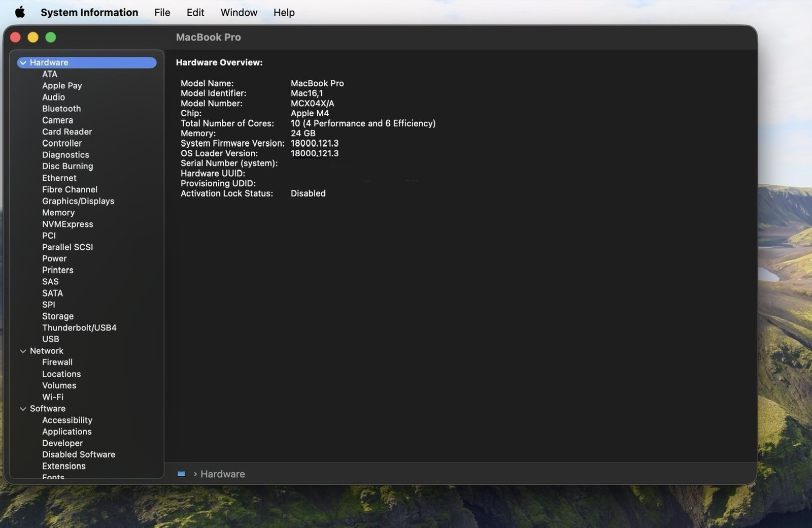Click the Model Identifier value Mac16,1

pyautogui.click(x=307, y=93)
